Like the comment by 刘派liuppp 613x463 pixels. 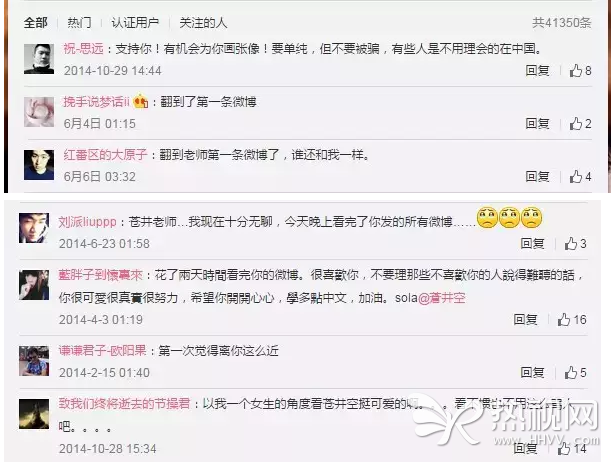pyautogui.click(x=575, y=244)
